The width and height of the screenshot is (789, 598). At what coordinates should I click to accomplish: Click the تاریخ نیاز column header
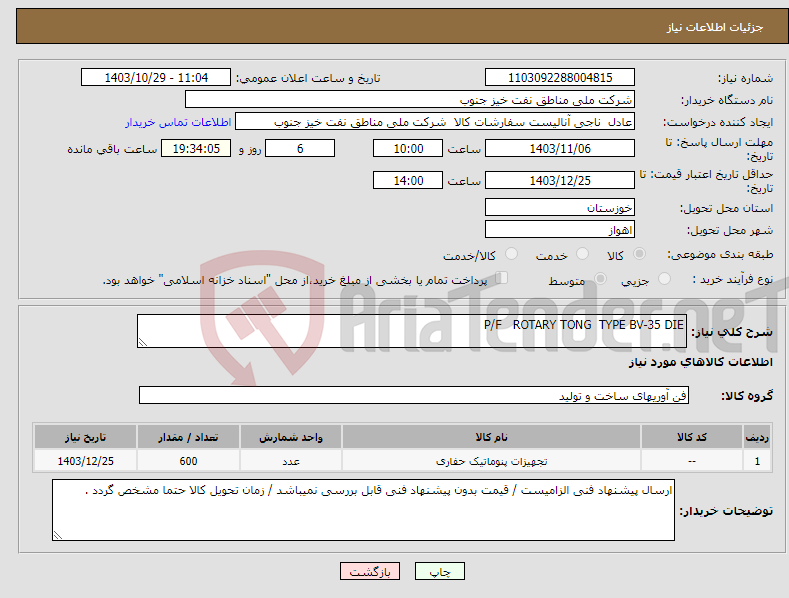pos(86,437)
